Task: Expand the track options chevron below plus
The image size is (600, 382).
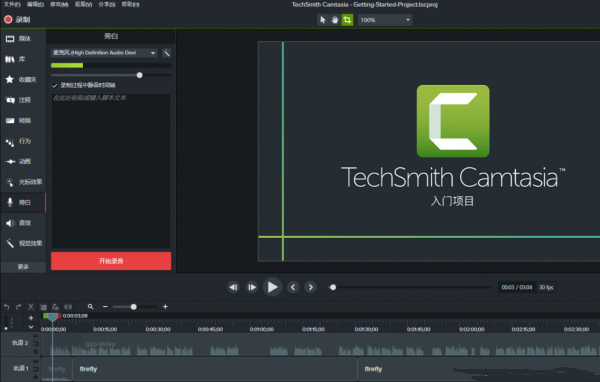Action: (x=31, y=327)
